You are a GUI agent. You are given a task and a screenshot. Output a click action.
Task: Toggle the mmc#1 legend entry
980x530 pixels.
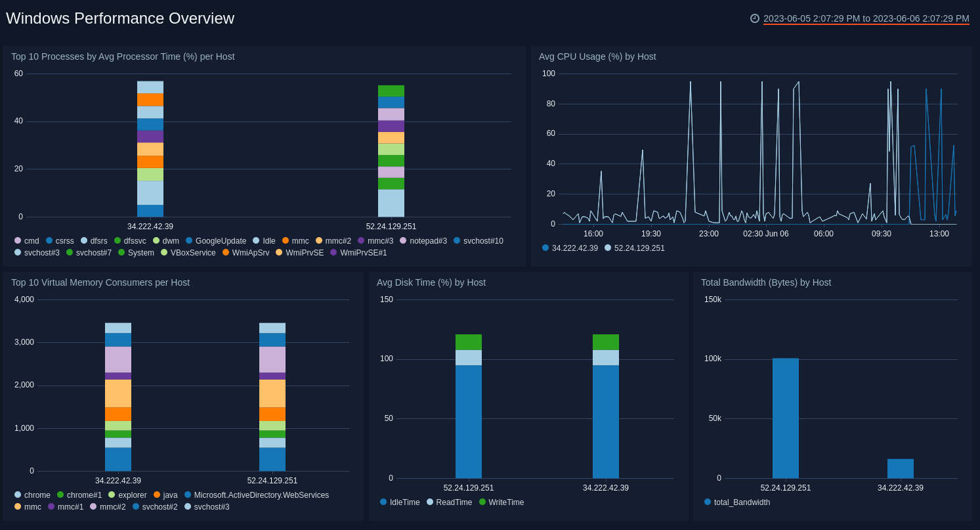[66, 507]
